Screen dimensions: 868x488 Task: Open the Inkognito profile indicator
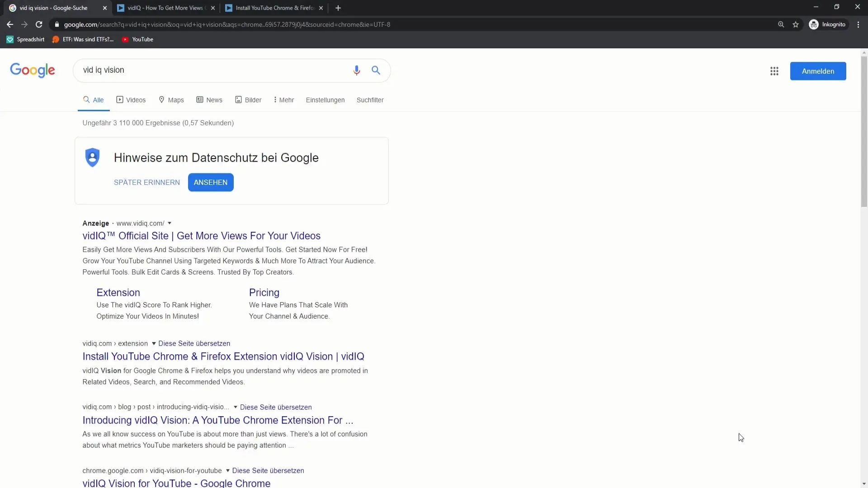coord(827,24)
